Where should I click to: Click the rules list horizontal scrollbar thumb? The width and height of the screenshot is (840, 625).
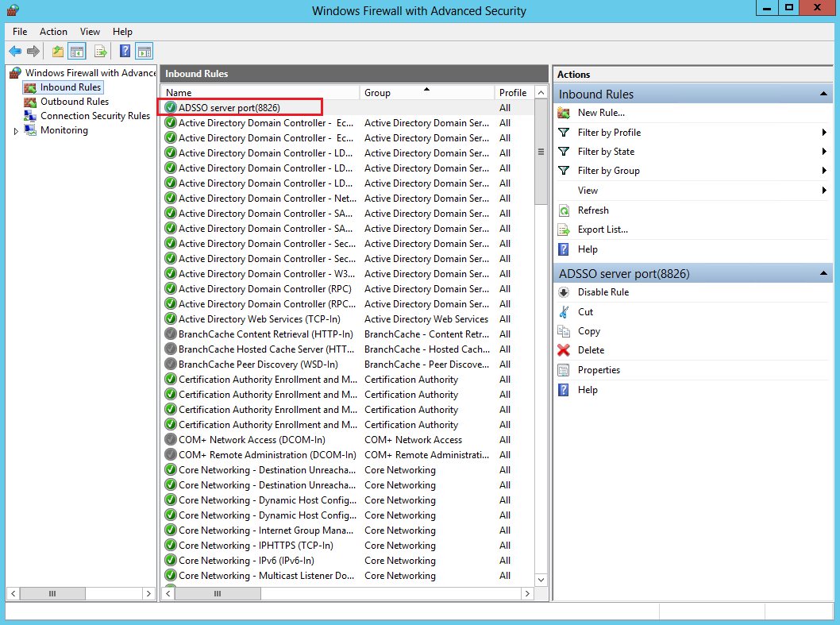point(218,593)
